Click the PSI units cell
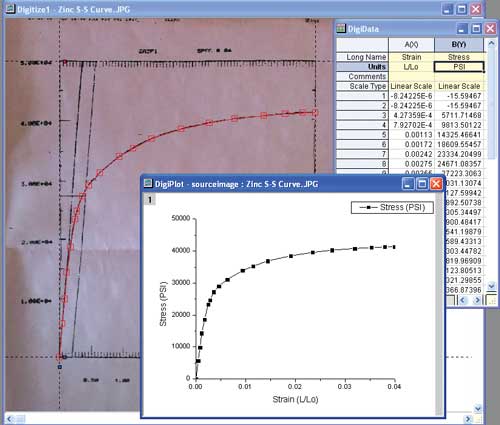This screenshot has height=425, width=500. tap(459, 67)
